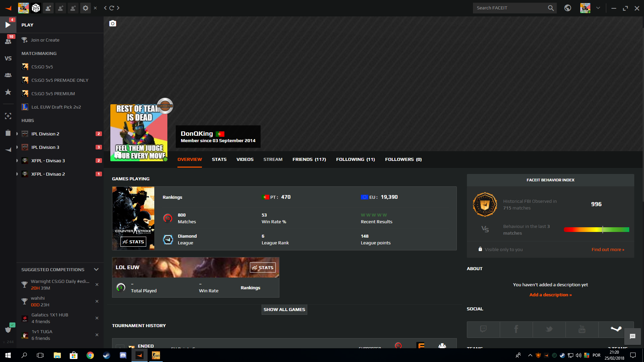Click the Counter-Strike game cover thumbnail
The width and height of the screenshot is (644, 362).
pyautogui.click(x=133, y=218)
